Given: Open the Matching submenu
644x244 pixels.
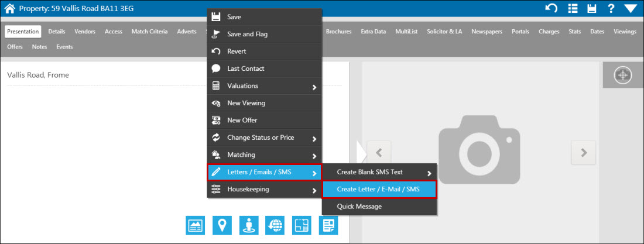Looking at the screenshot, I should pyautogui.click(x=265, y=155).
